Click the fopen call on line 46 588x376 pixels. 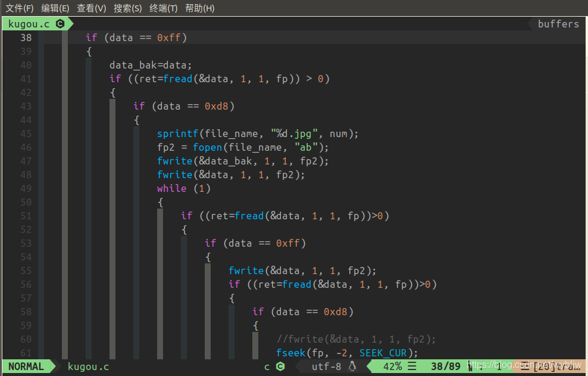pos(207,147)
